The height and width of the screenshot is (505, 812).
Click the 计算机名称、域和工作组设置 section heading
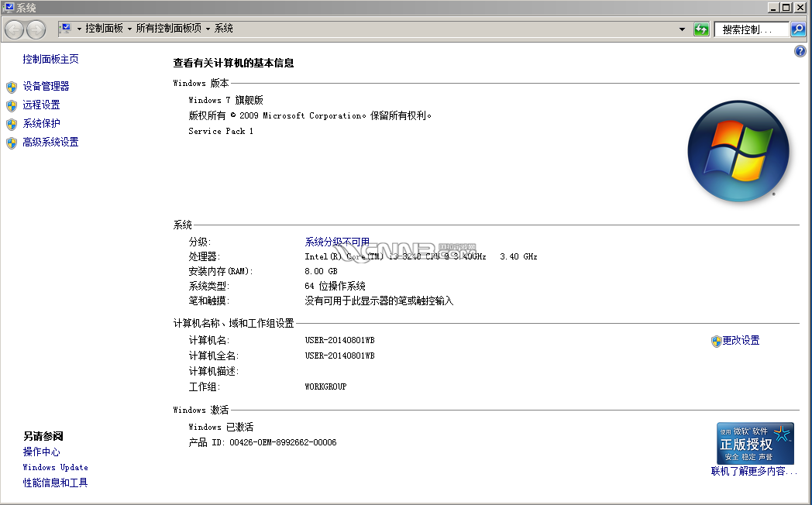pyautogui.click(x=233, y=324)
